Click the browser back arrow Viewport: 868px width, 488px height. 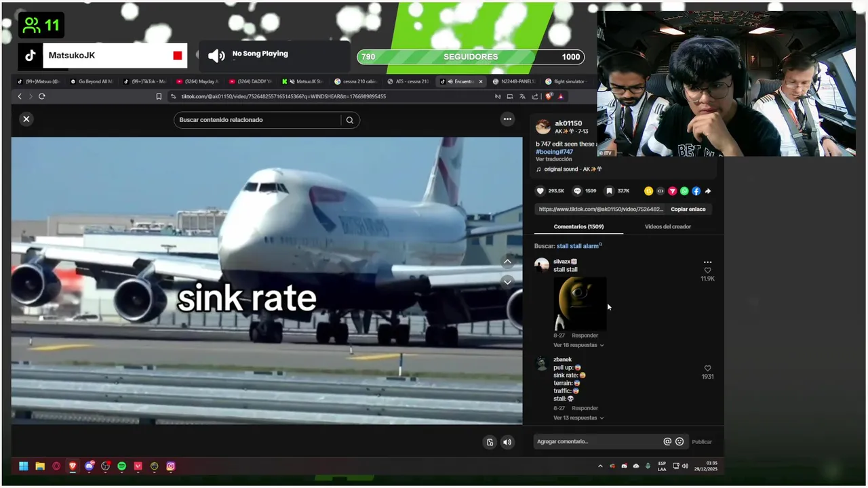point(20,96)
